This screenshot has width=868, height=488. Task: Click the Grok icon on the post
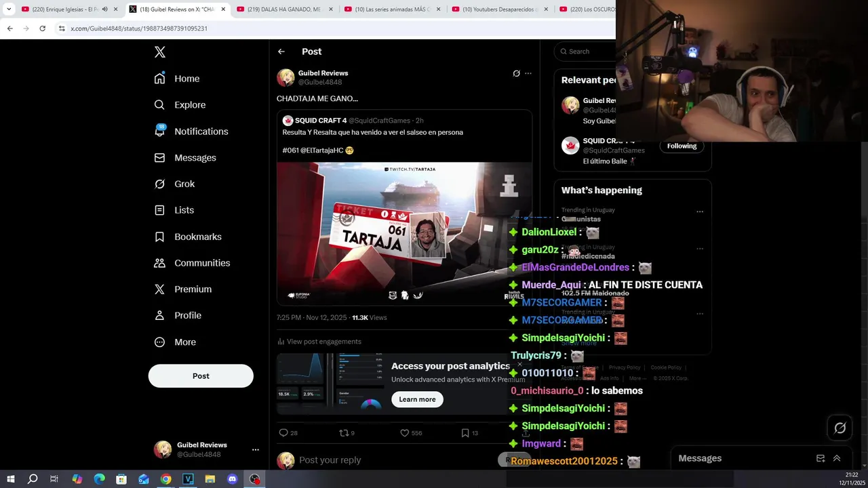tap(516, 73)
